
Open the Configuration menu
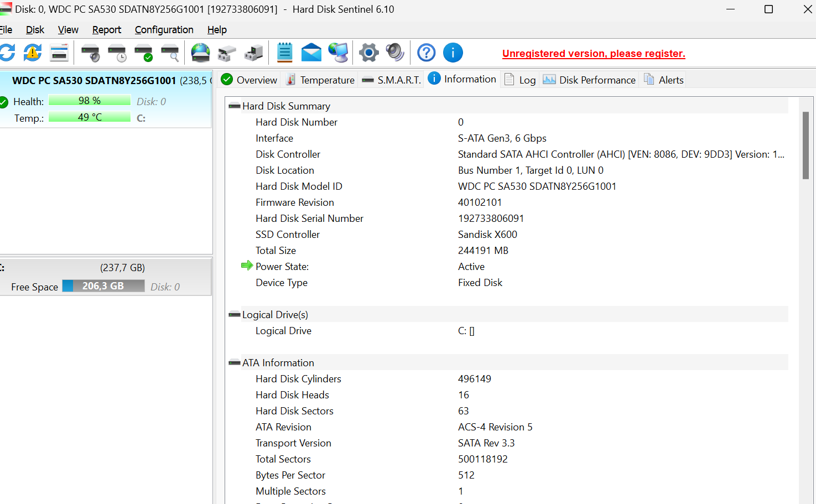[164, 30]
